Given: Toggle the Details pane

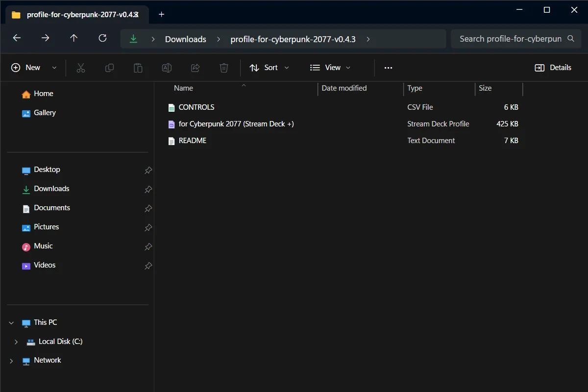Looking at the screenshot, I should pos(553,68).
